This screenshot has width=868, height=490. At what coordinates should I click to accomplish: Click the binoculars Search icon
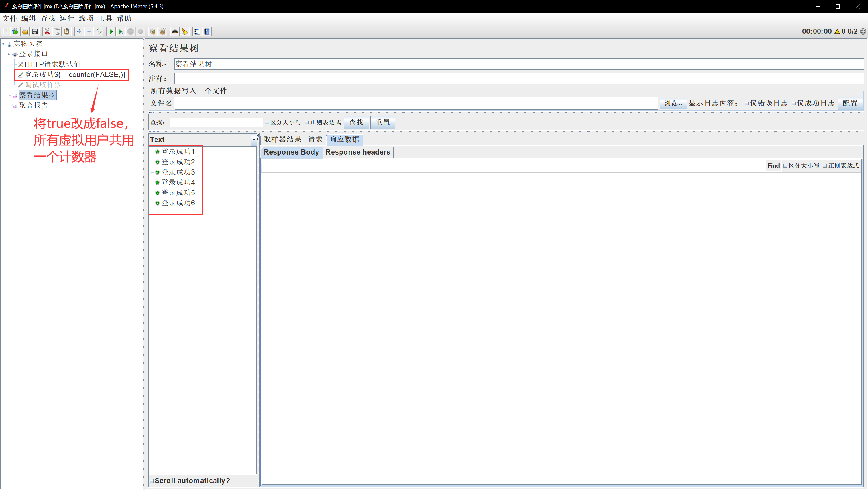click(174, 31)
